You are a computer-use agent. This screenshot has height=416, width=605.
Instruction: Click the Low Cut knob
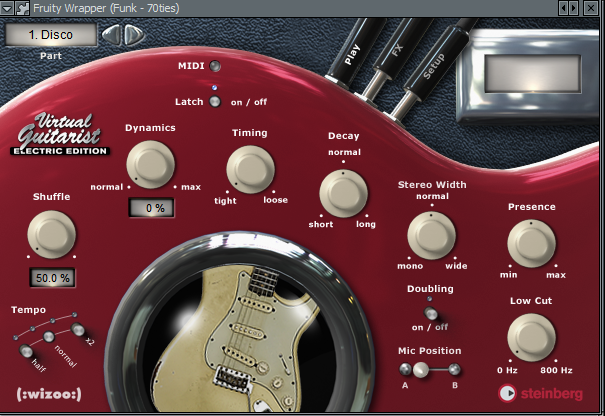tap(531, 337)
